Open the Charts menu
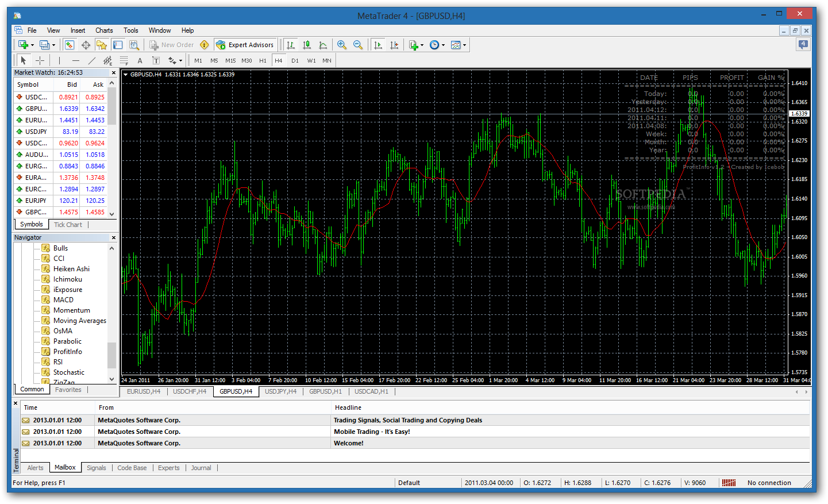This screenshot has width=828, height=504. tap(104, 30)
